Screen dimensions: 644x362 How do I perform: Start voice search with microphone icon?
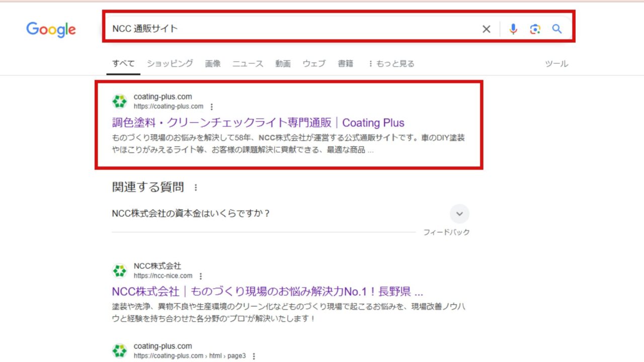513,29
